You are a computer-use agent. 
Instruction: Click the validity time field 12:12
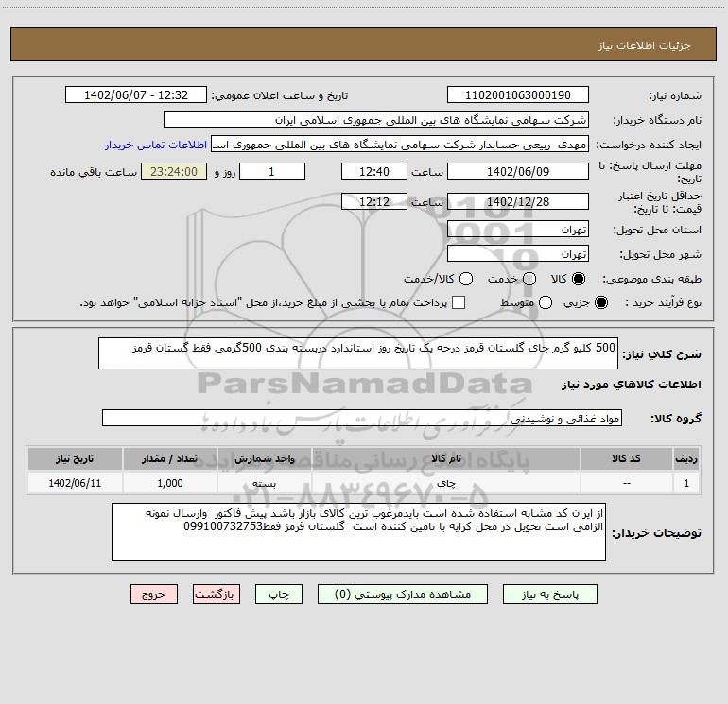click(374, 201)
